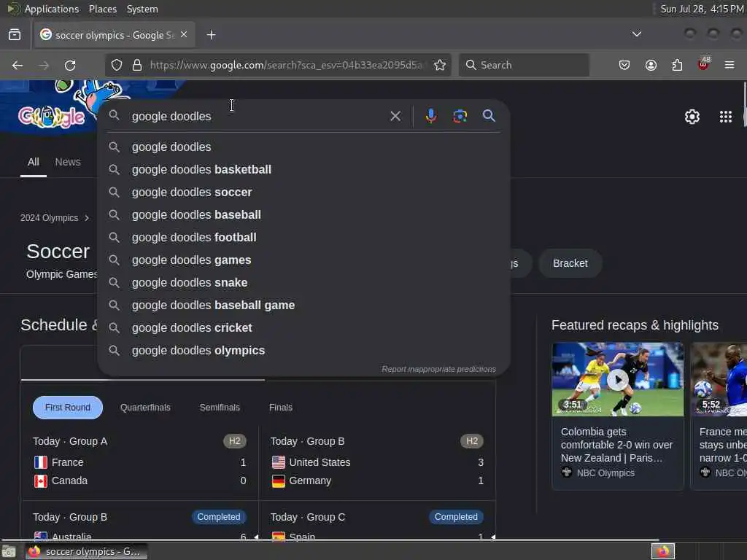
Task: Reload the current page
Action: pos(70,65)
